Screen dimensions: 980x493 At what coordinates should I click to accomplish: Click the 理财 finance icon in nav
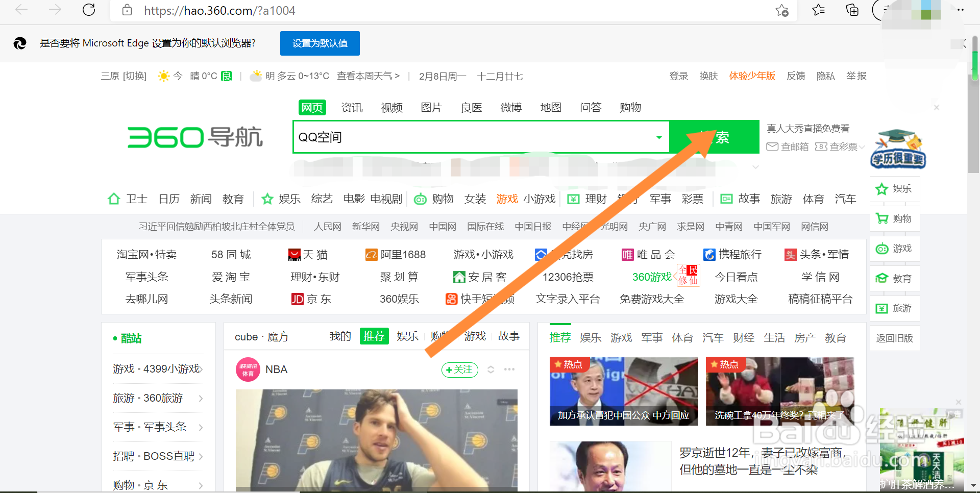point(574,200)
